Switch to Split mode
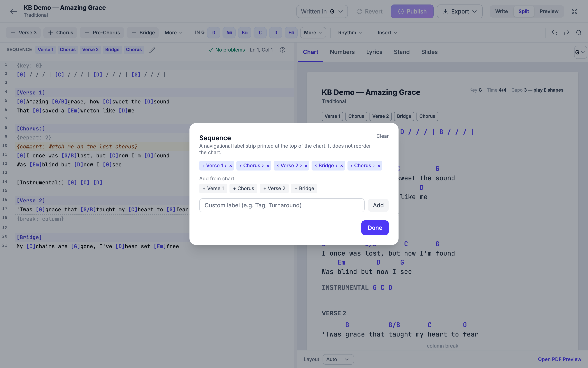 pyautogui.click(x=524, y=11)
